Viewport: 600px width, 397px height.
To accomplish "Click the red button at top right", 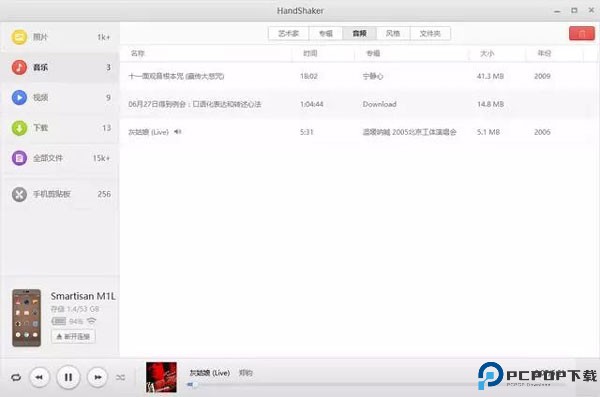I will [x=582, y=34].
